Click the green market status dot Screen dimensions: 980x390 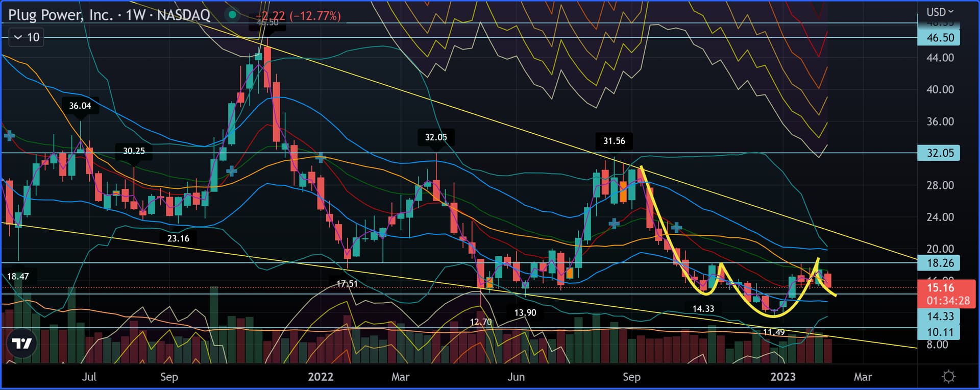tap(232, 15)
